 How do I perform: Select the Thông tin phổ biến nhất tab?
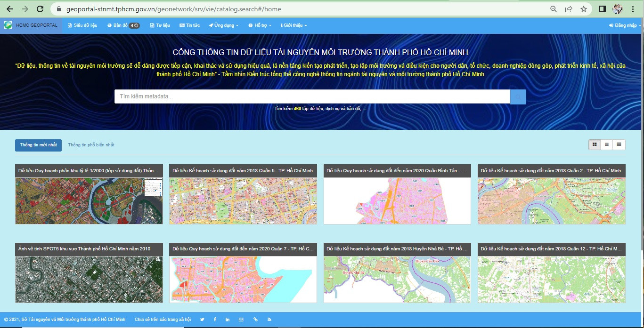click(91, 145)
